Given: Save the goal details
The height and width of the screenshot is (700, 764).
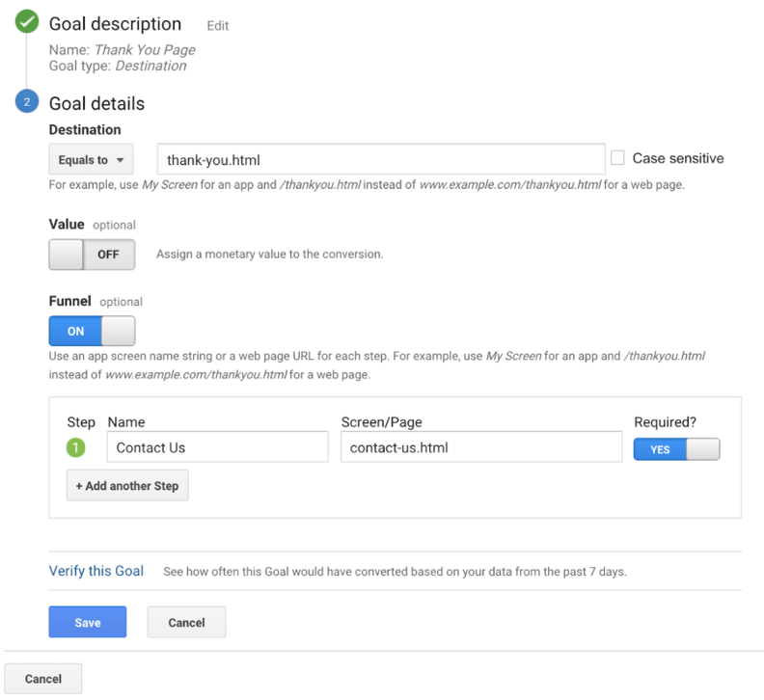Looking at the screenshot, I should (88, 622).
